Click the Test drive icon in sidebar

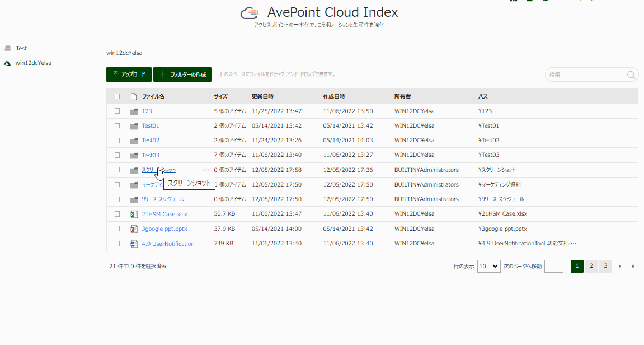point(8,49)
